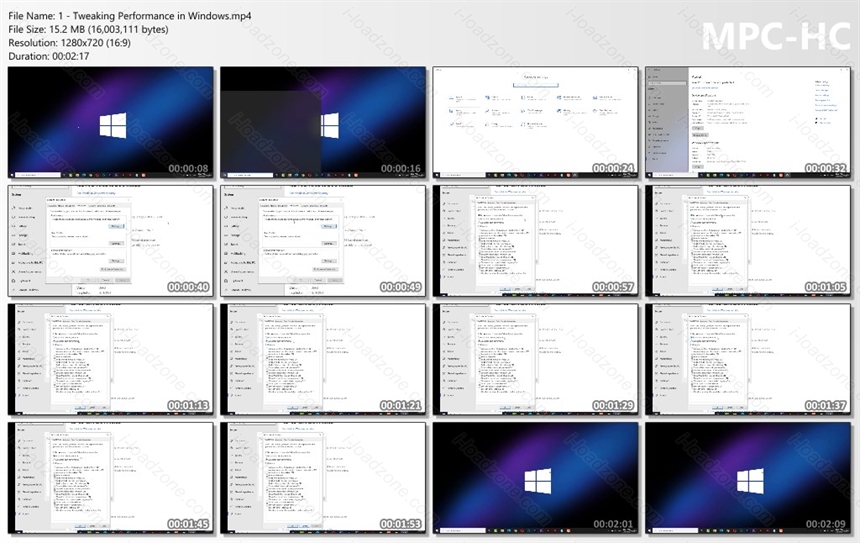Click the Duration 00:02:17 line
Screen dimensions: 860x543
pos(49,56)
